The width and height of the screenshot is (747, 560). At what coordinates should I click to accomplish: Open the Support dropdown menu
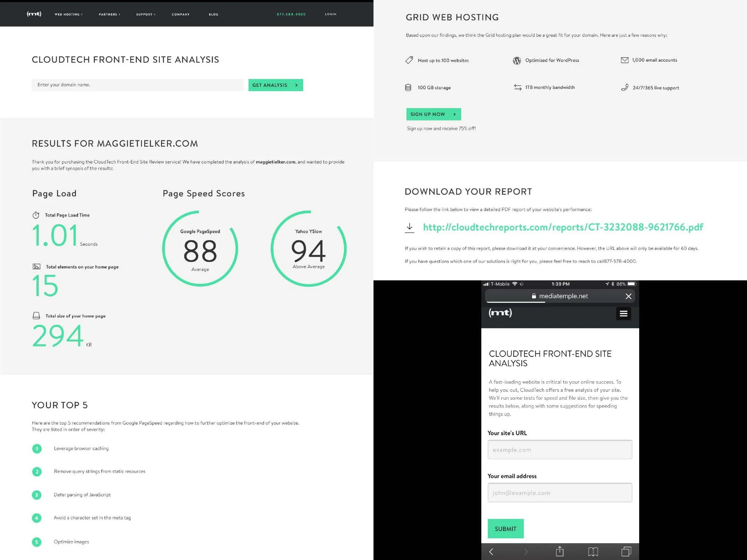(146, 14)
